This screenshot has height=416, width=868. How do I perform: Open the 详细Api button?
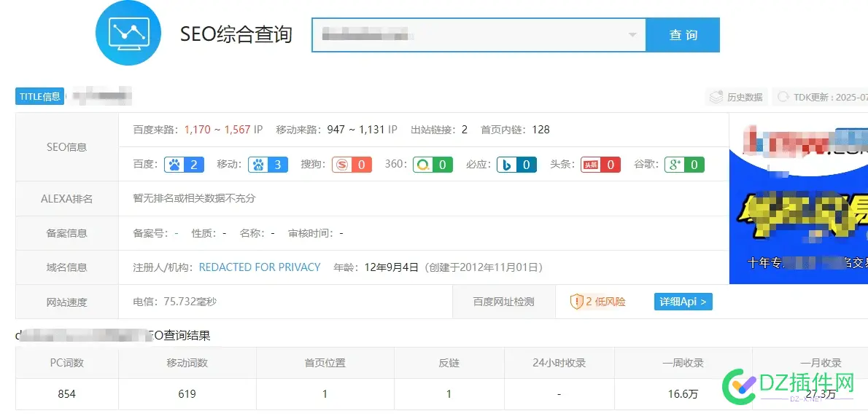pyautogui.click(x=683, y=302)
